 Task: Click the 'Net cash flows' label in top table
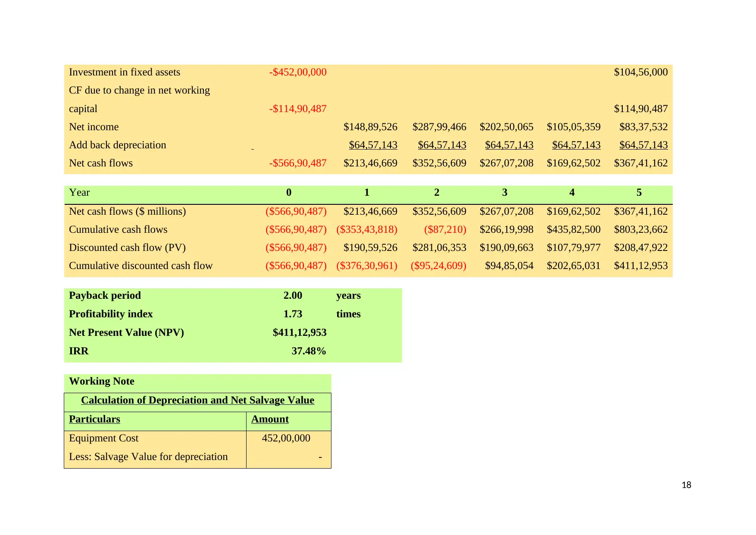(101, 163)
